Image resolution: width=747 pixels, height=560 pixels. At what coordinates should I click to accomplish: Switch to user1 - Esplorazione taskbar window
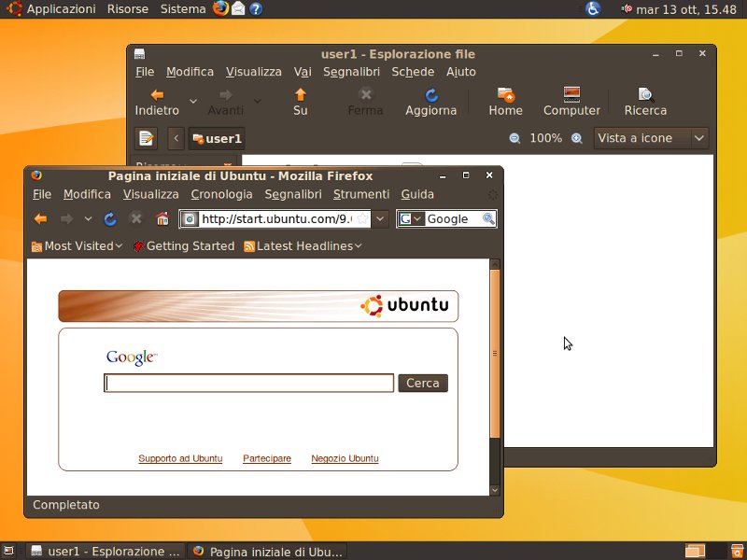click(x=106, y=552)
